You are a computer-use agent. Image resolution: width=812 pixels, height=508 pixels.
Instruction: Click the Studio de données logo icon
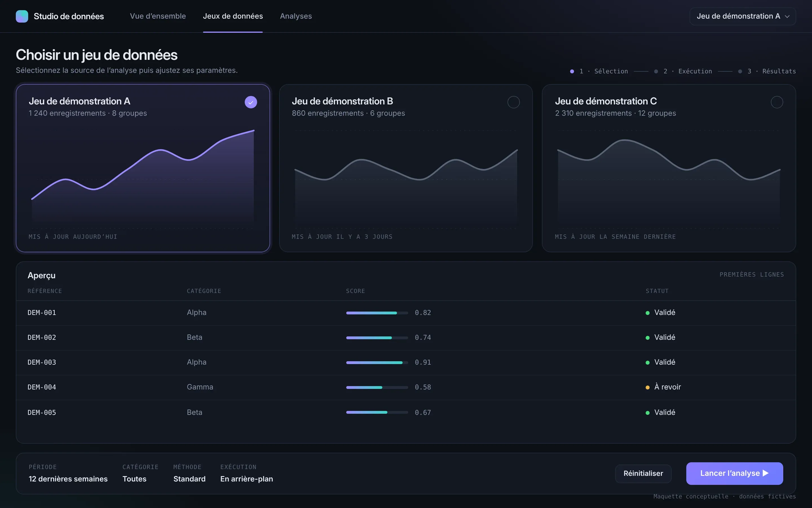click(22, 16)
